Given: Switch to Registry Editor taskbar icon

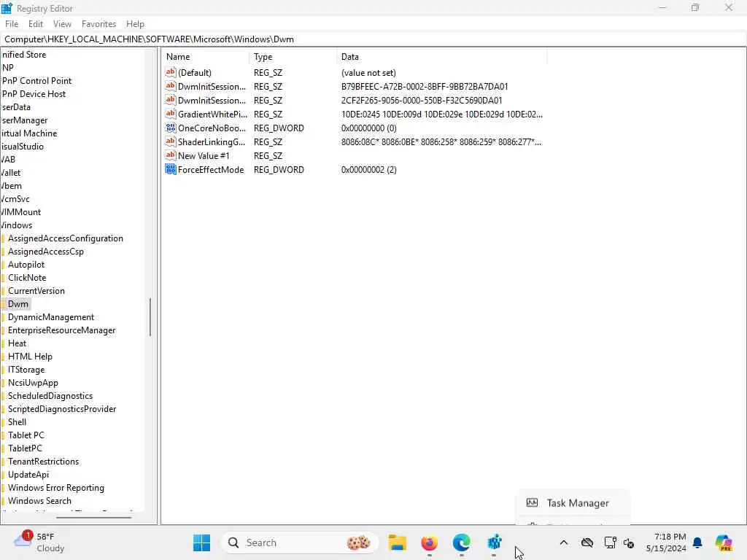Looking at the screenshot, I should 495,542.
